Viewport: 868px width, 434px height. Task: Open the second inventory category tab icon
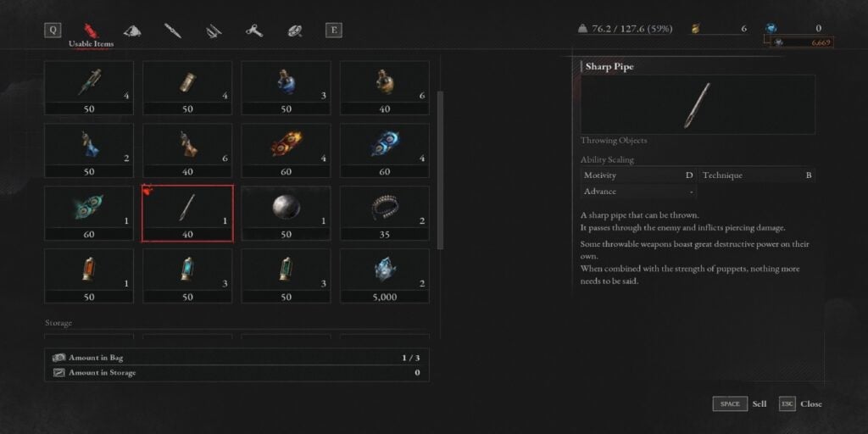131,31
